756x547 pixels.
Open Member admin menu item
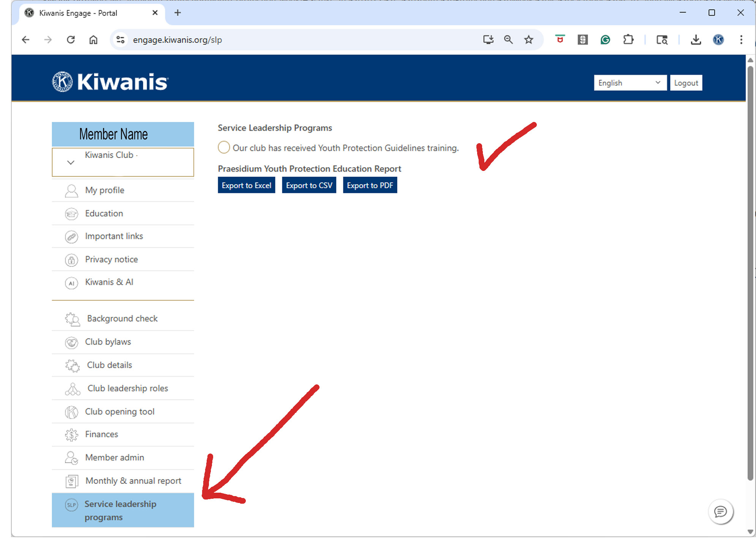[x=114, y=458]
